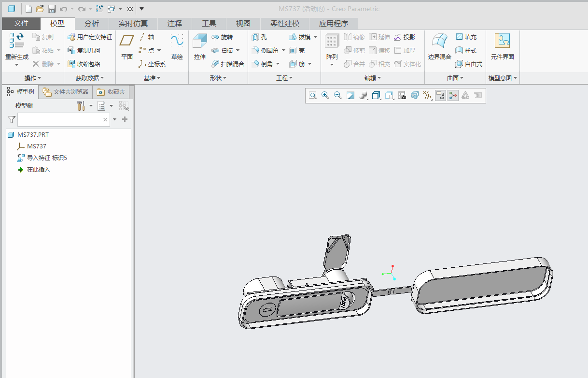Expand the 操作 group dropdown
This screenshot has width=588, height=378.
(33, 78)
